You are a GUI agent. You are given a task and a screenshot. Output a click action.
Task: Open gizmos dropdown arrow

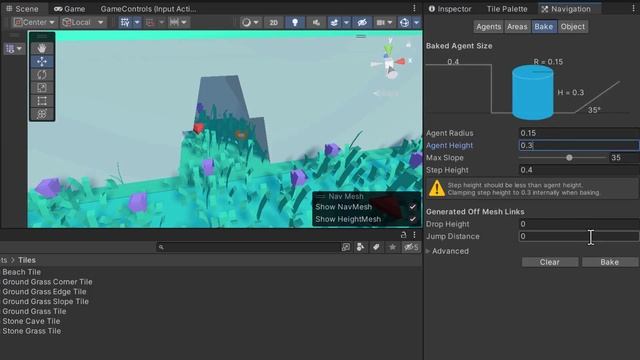click(416, 22)
